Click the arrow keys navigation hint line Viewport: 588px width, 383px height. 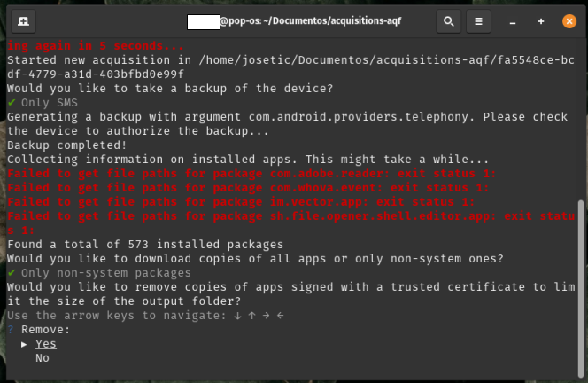(x=144, y=316)
